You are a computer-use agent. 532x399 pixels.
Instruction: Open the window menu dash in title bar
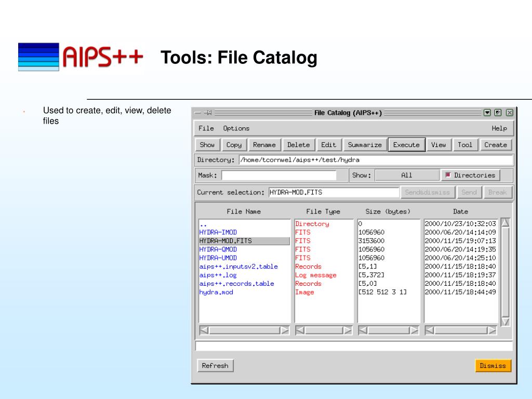[198, 113]
